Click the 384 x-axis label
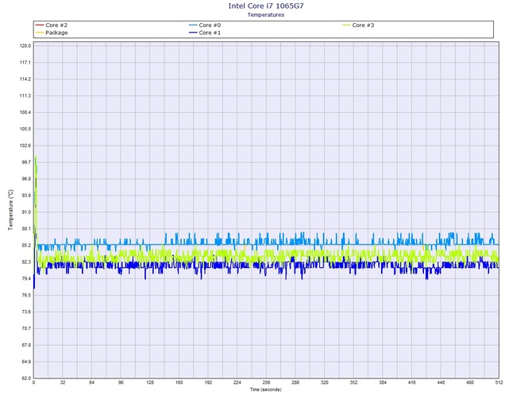The width and height of the screenshot is (532, 399). (x=383, y=382)
